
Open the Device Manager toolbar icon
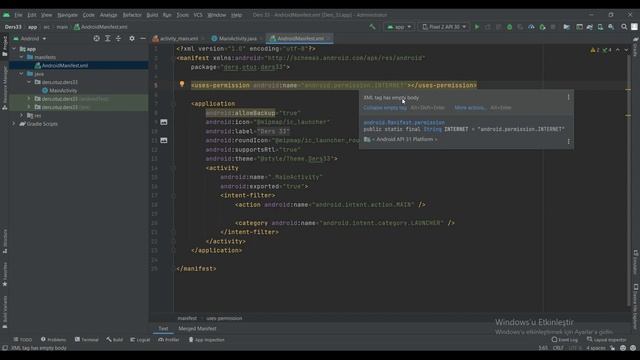pos(600,27)
